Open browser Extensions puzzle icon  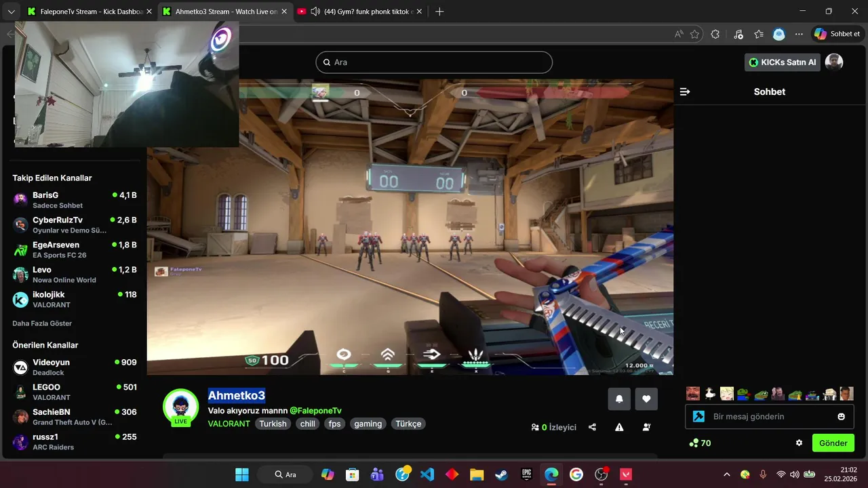point(715,34)
